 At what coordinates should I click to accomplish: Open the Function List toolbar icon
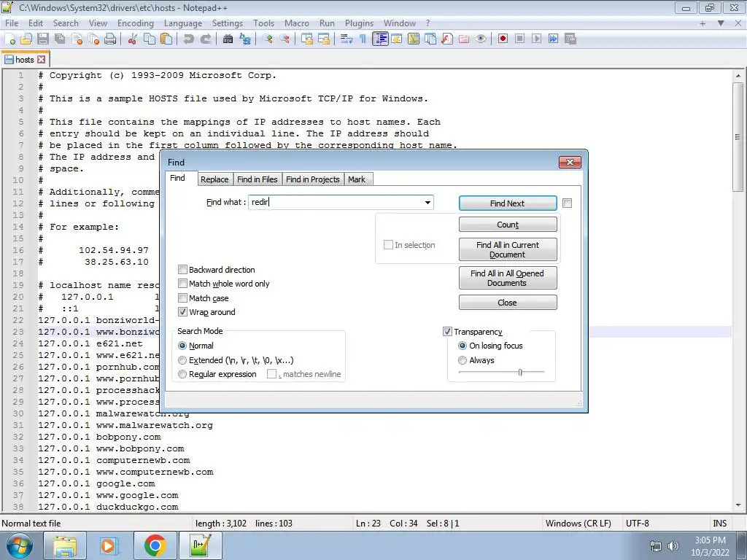[447, 39]
